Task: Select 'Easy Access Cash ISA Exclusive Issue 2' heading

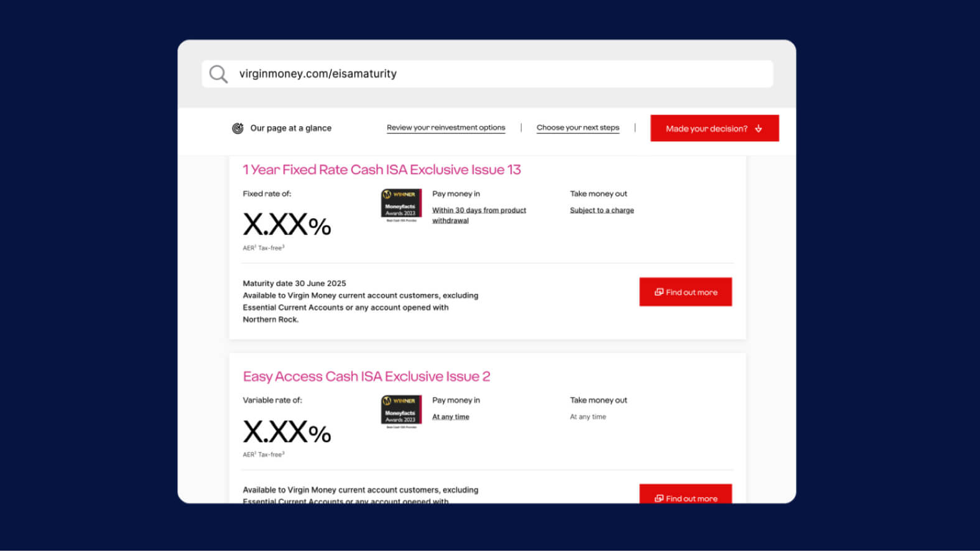Action: point(366,376)
